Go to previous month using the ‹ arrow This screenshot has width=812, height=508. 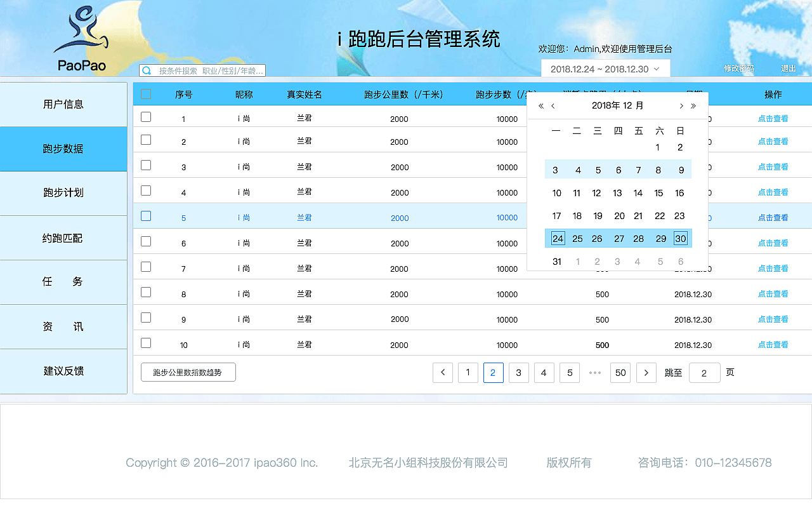pyautogui.click(x=553, y=105)
